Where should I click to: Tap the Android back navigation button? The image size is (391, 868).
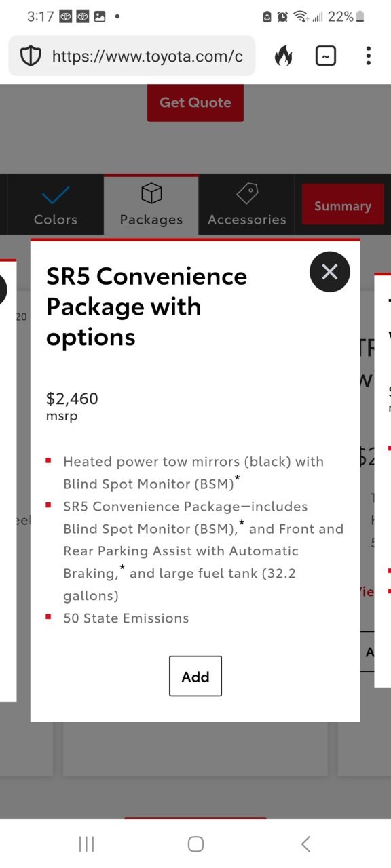(305, 844)
